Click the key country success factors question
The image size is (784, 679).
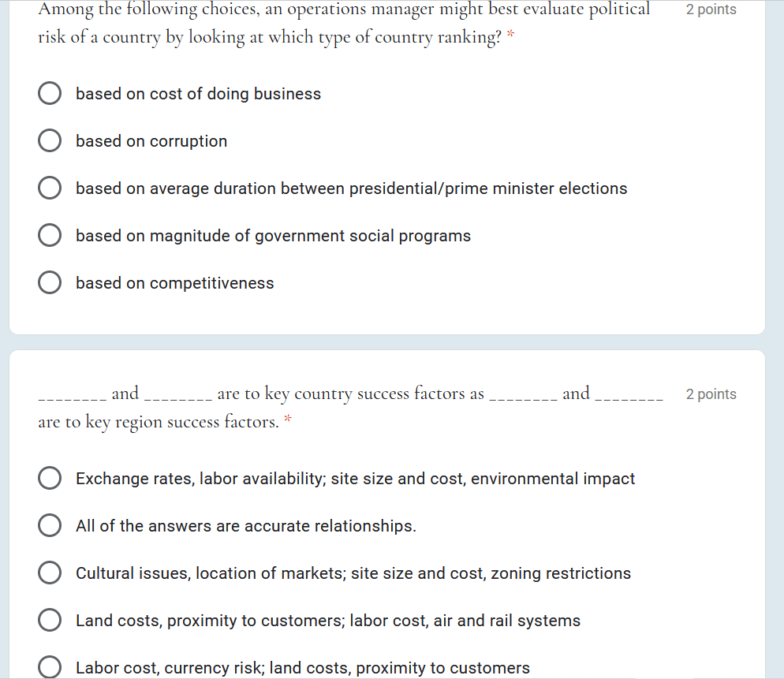pos(351,407)
